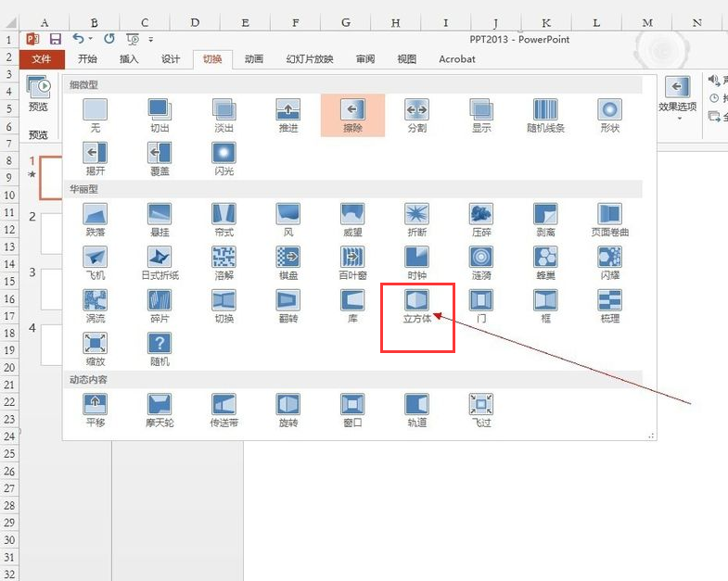
Task: Select the 涟漪 (Ripple) transition
Action: 481,258
